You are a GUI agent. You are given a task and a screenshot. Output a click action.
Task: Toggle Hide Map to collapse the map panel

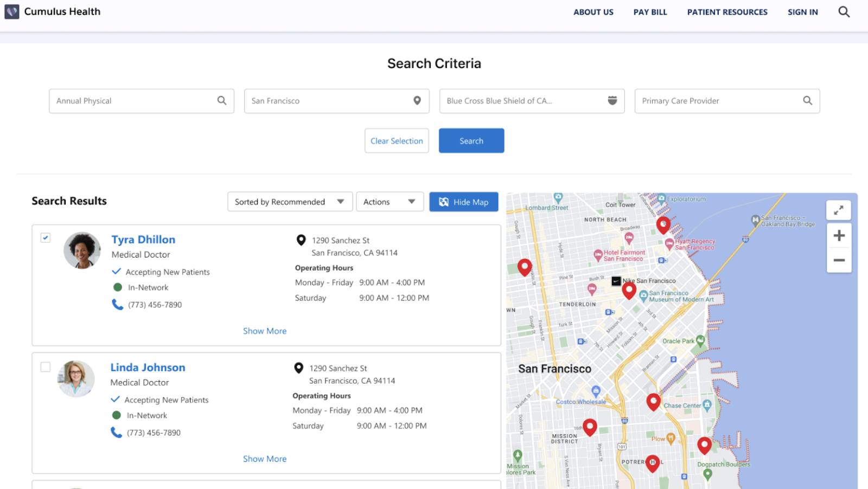point(464,202)
